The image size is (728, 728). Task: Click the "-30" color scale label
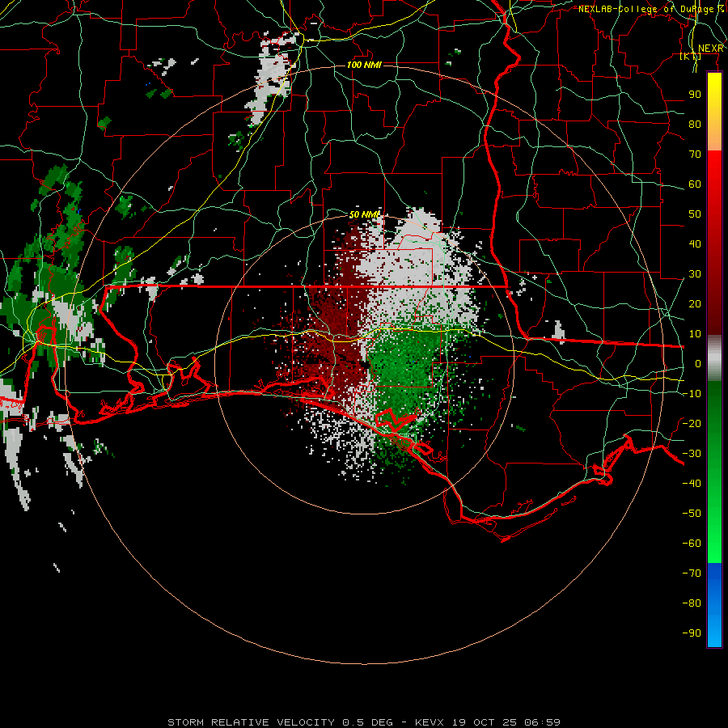692,454
